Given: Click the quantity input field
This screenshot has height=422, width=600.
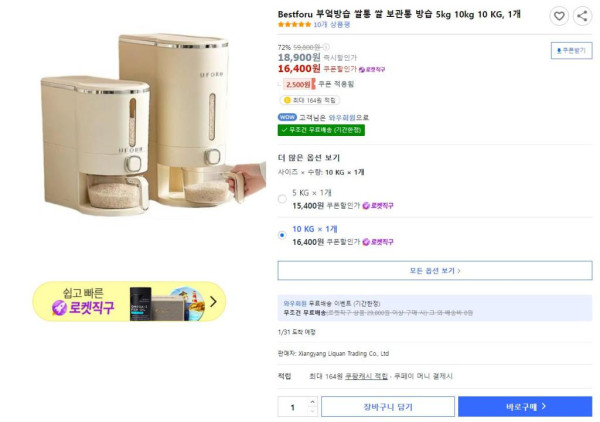Looking at the screenshot, I should coord(293,407).
